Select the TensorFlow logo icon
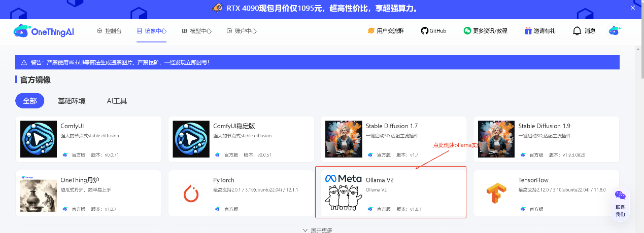644x233 pixels. pyautogui.click(x=496, y=193)
